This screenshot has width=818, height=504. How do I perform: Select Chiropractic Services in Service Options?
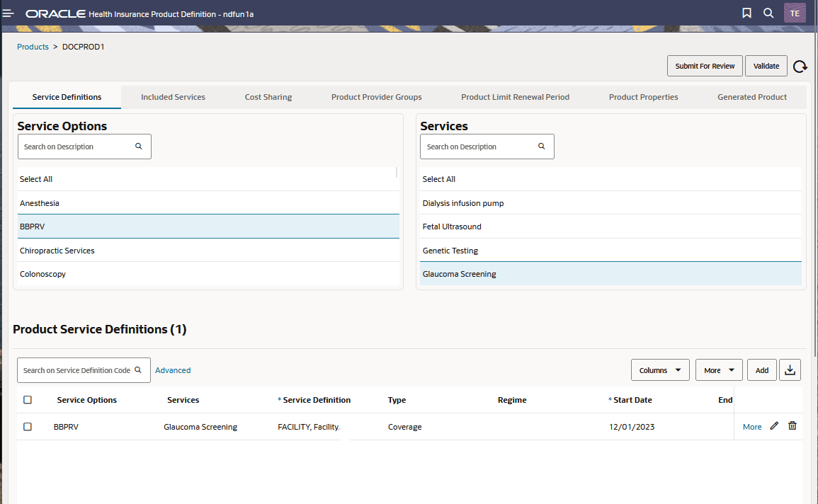(x=208, y=250)
